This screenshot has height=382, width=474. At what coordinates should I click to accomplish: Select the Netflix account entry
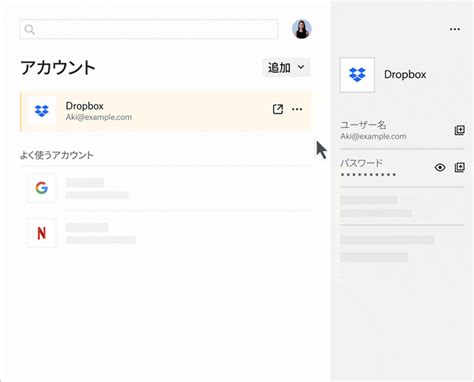tap(166, 233)
